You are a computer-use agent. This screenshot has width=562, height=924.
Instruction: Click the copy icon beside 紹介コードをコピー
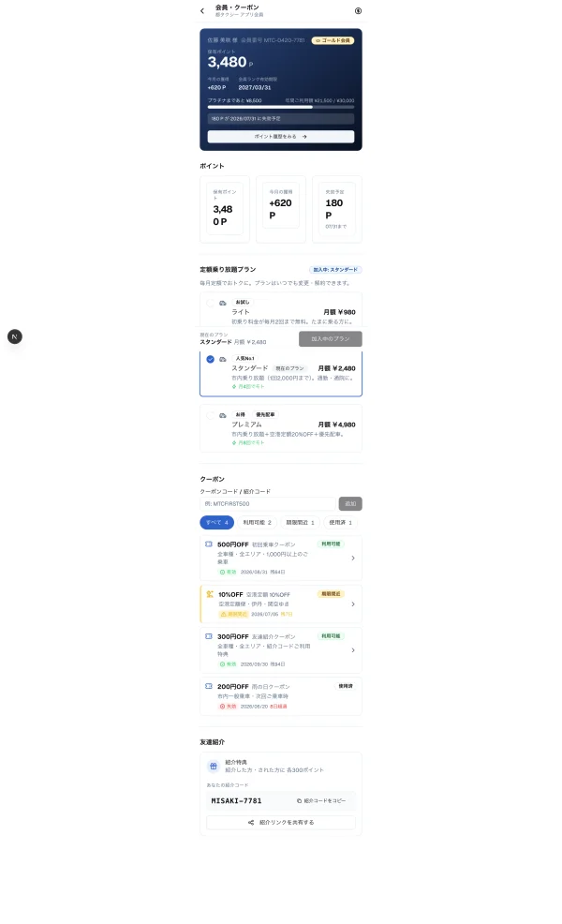[x=299, y=801]
